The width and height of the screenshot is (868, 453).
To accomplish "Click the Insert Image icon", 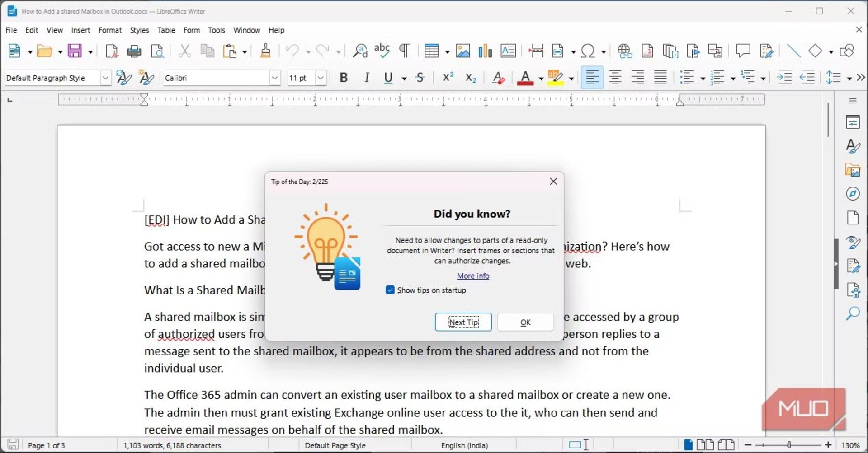I will click(463, 51).
